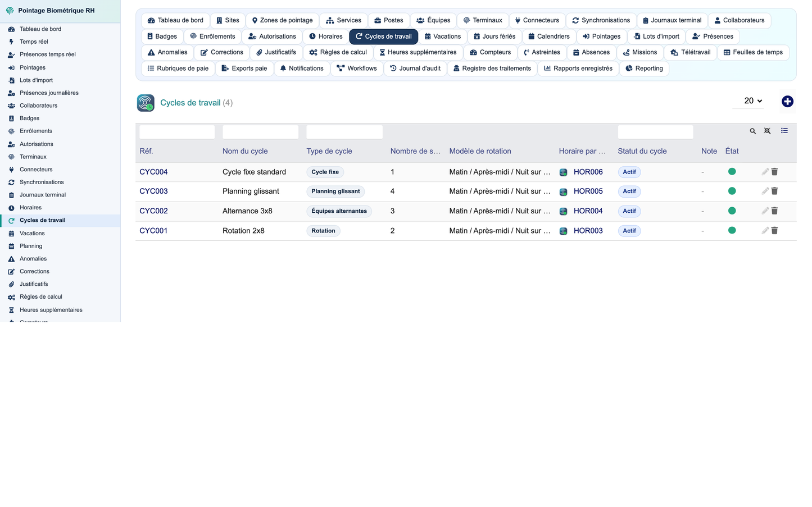Open the Zones de pointage tab
This screenshot has height=507, width=812.
pos(282,20)
